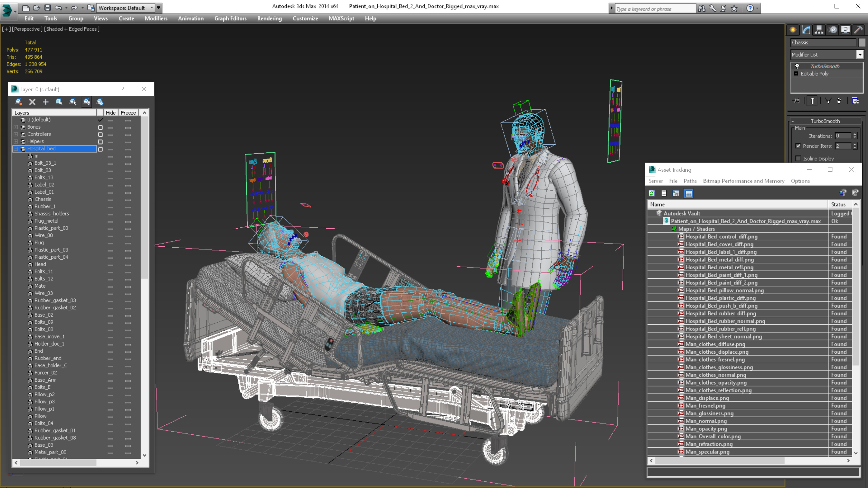Toggle current-layer box for Helpers layer
The height and width of the screenshot is (488, 868).
coord(100,142)
